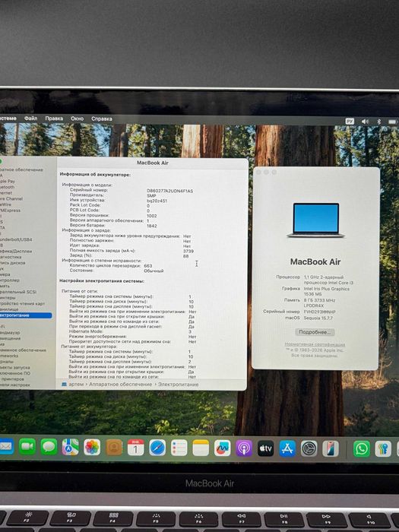Screen dimensions: 399x532
Task: Open Mail from the dock
Action: (6, 447)
